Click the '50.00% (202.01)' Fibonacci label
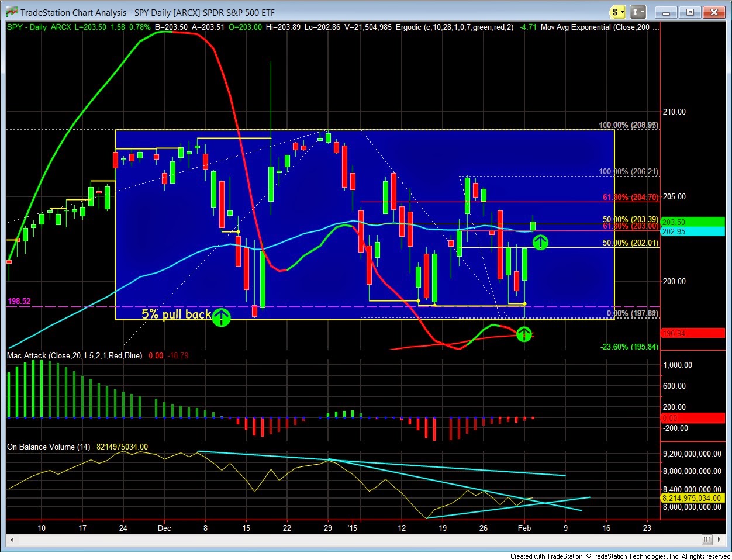 click(630, 243)
